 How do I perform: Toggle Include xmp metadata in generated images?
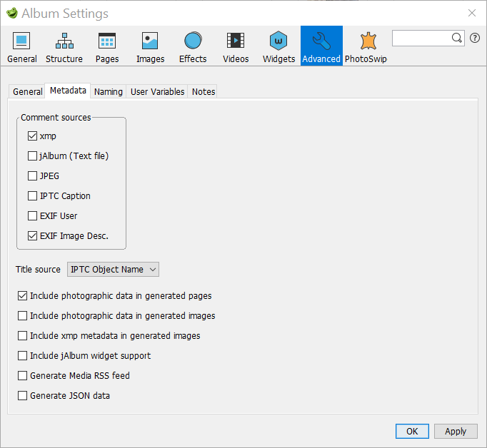coord(23,335)
